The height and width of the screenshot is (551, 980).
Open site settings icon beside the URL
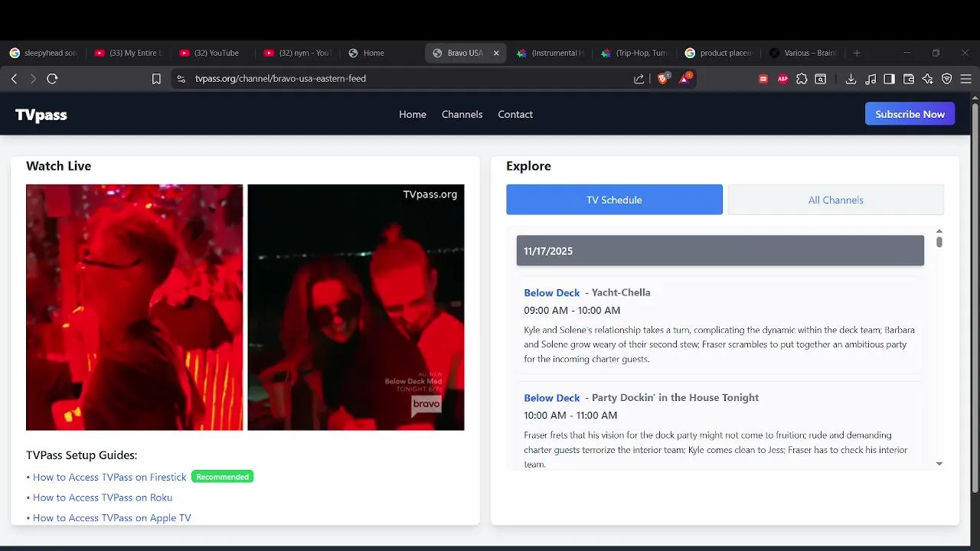(181, 79)
